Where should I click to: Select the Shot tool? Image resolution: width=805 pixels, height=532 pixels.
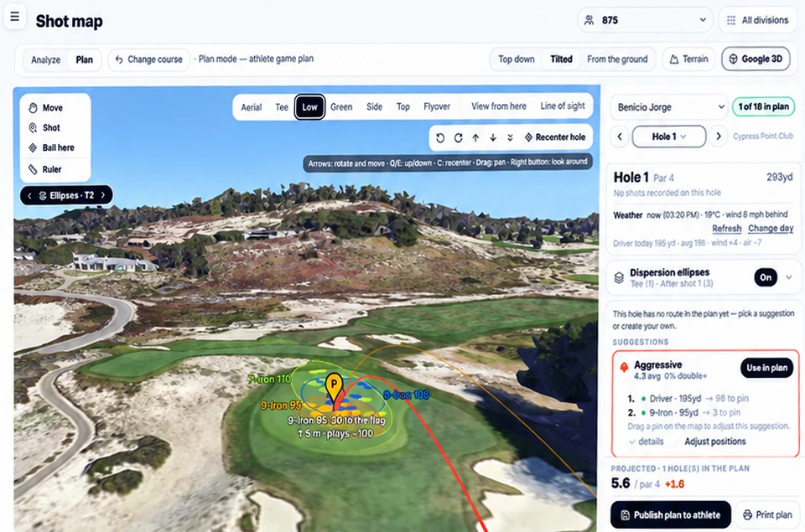tap(44, 127)
